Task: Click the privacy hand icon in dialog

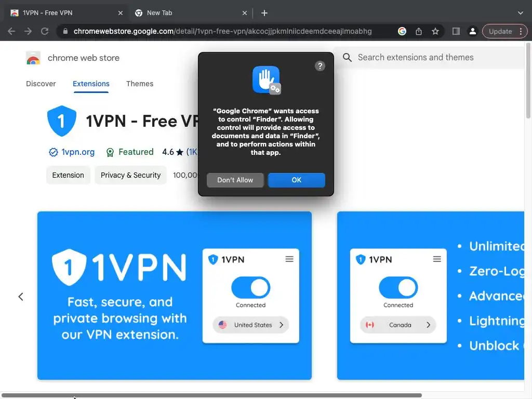Action: click(267, 80)
